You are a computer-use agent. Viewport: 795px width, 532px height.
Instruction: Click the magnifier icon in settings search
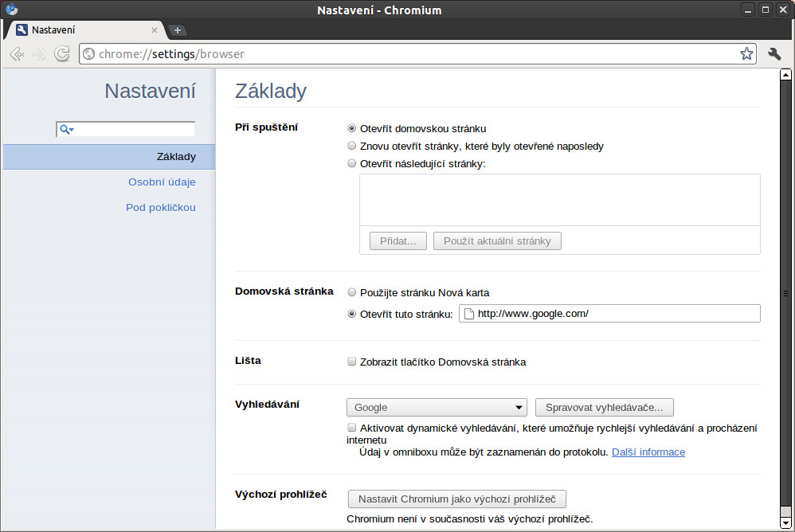tap(66, 130)
